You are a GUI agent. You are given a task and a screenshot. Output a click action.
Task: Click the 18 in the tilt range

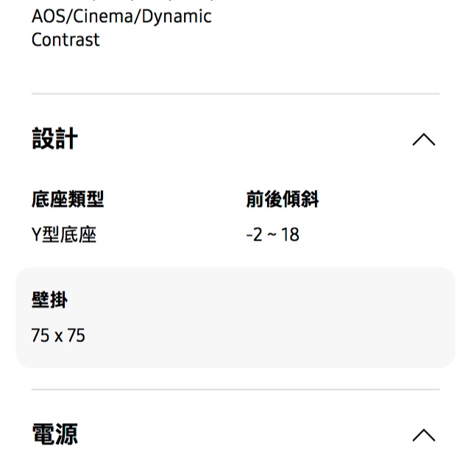290,235
